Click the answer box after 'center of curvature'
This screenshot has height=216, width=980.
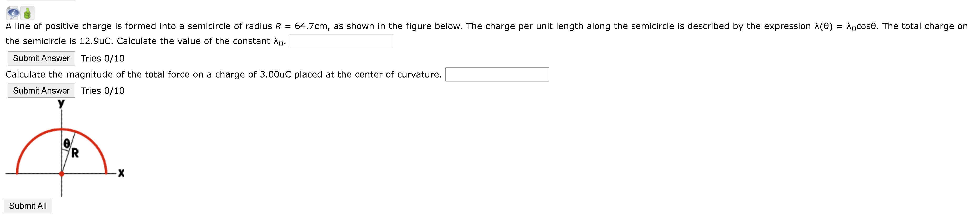point(497,75)
